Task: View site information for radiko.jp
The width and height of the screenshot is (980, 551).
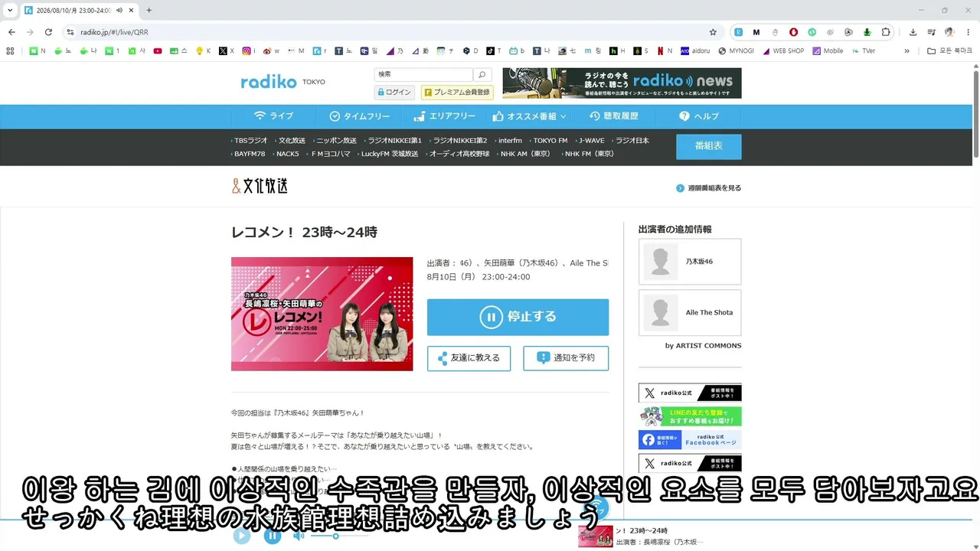Action: click(x=70, y=32)
